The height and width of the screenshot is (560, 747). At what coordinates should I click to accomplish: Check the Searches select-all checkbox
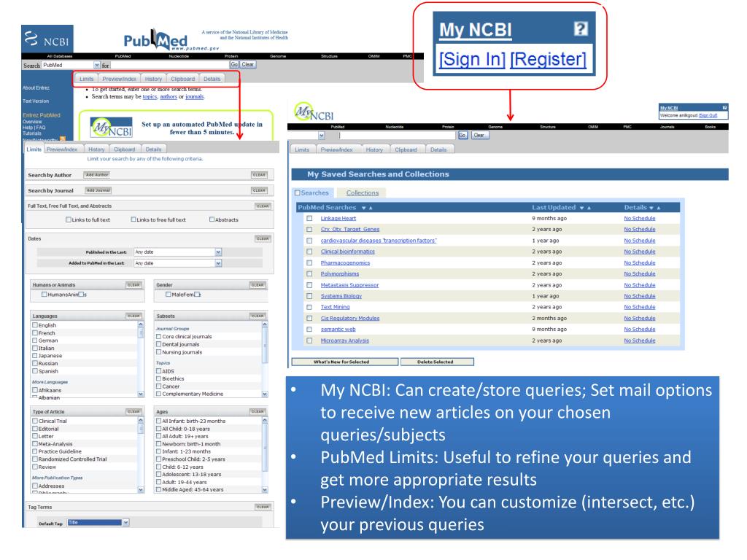(x=298, y=192)
